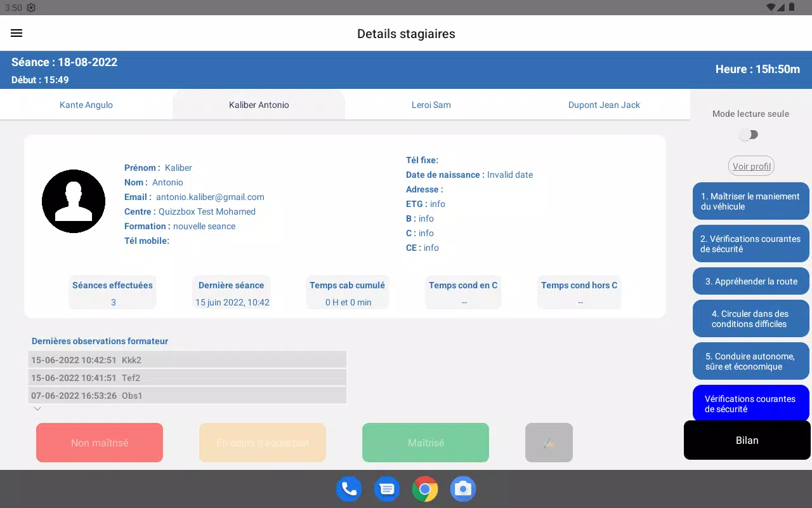Switch to the Leroi Sam tab
This screenshot has height=508, width=812.
coord(431,105)
